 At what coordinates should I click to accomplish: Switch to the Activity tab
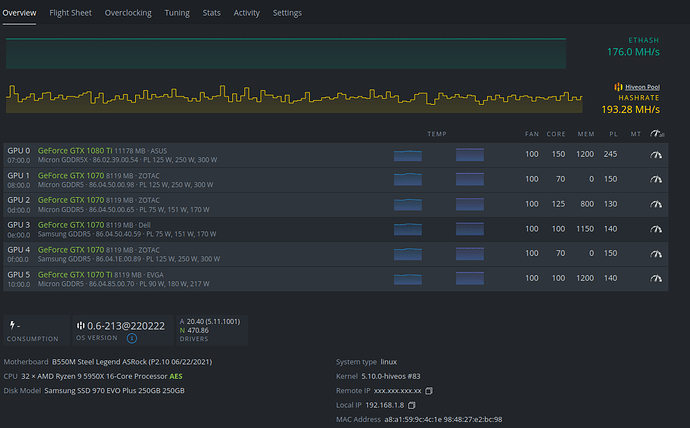(x=246, y=13)
